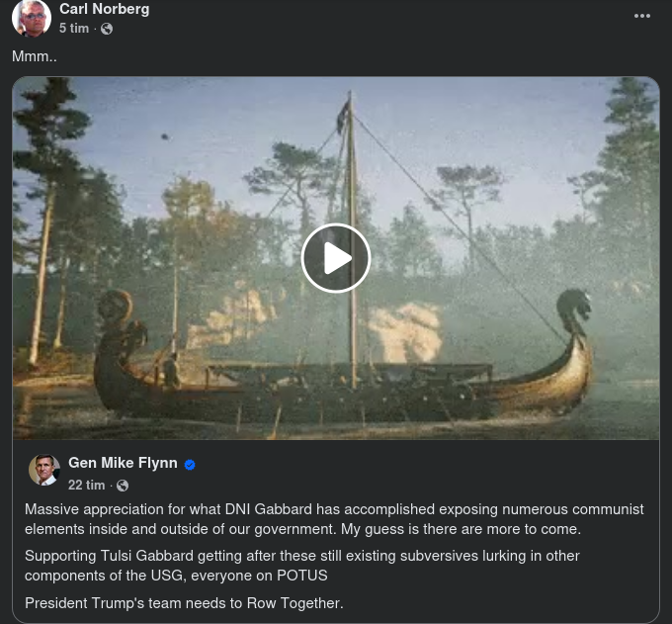The width and height of the screenshot is (672, 624).
Task: Click the blue verified badge
Action: [190, 465]
